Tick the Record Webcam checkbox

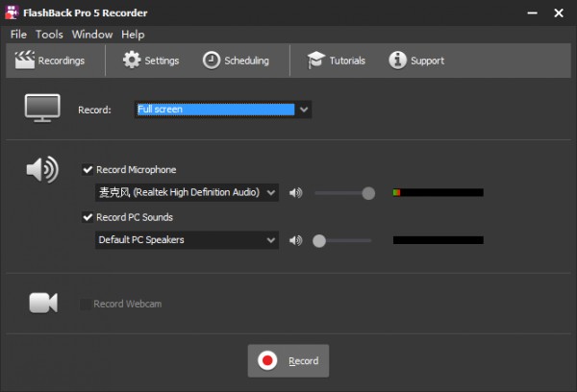pos(86,305)
